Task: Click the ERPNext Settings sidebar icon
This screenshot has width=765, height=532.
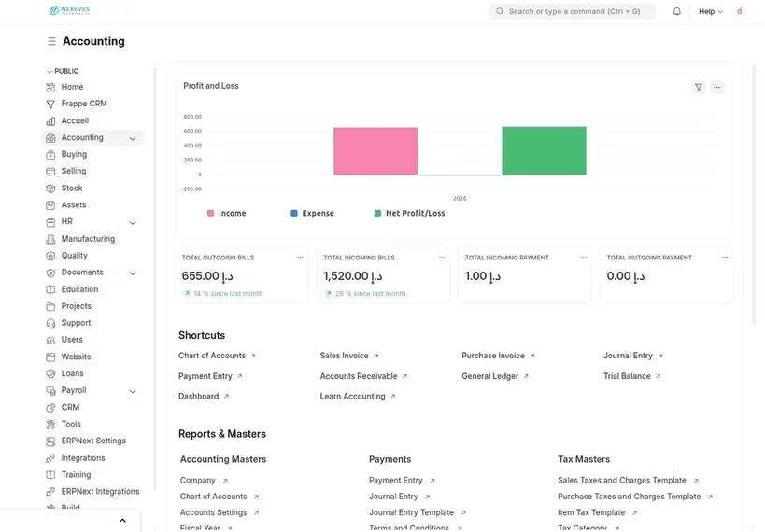Action: coord(50,441)
